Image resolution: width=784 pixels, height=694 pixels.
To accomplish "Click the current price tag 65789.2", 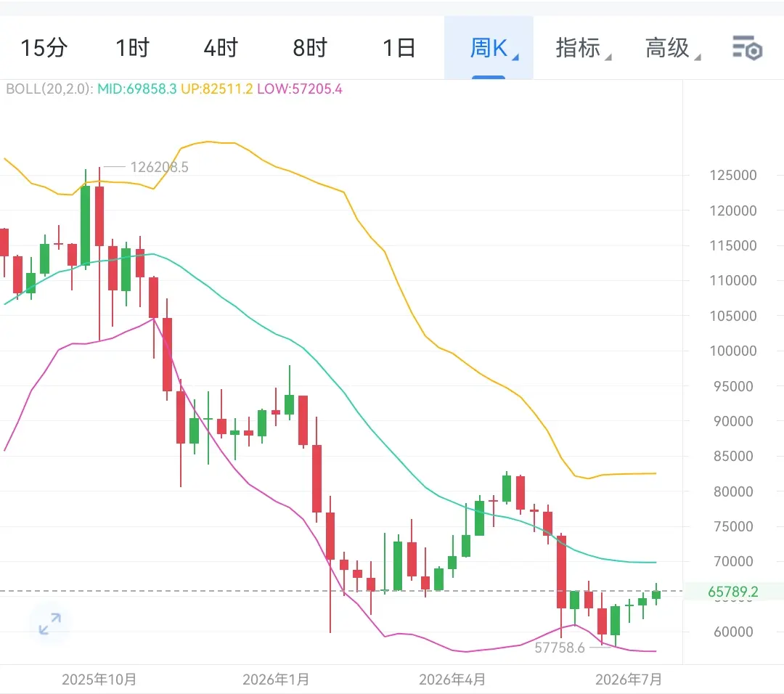I will click(x=733, y=592).
